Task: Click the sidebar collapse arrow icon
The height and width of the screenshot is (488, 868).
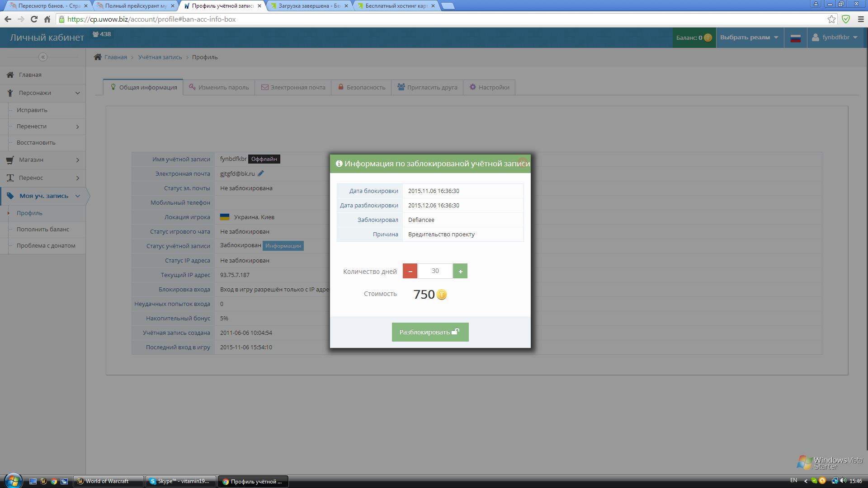Action: click(43, 57)
